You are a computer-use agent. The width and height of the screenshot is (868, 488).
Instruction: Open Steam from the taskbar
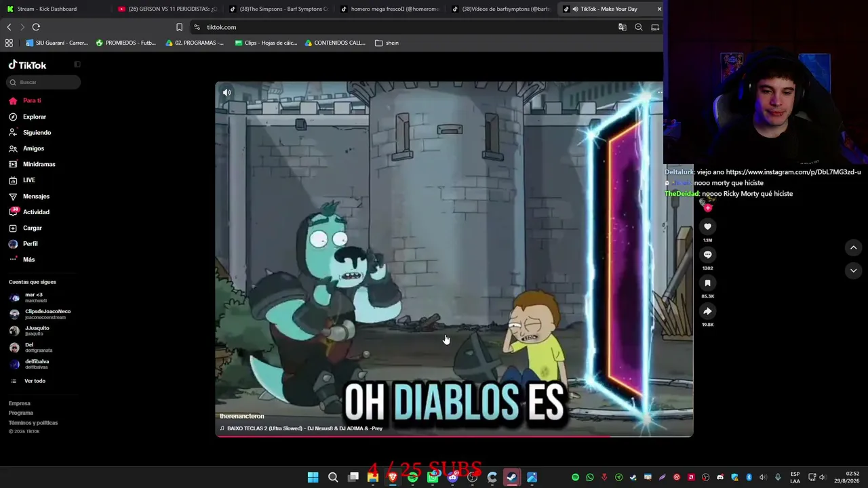click(x=512, y=477)
